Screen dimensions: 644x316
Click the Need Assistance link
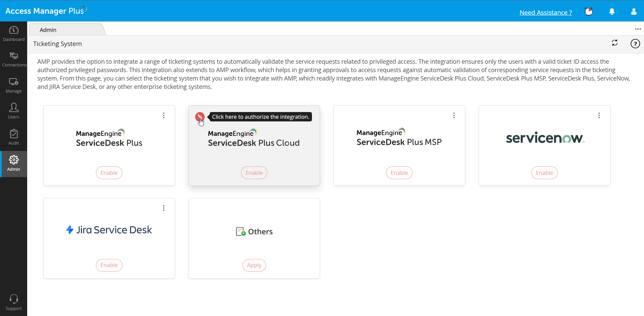[546, 12]
